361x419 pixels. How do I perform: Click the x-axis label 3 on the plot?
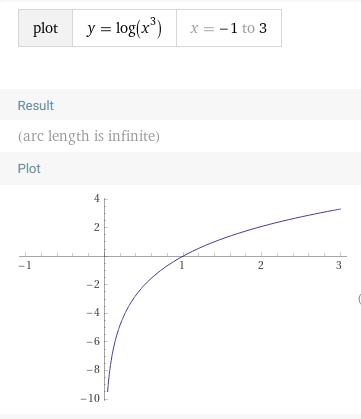(x=339, y=265)
